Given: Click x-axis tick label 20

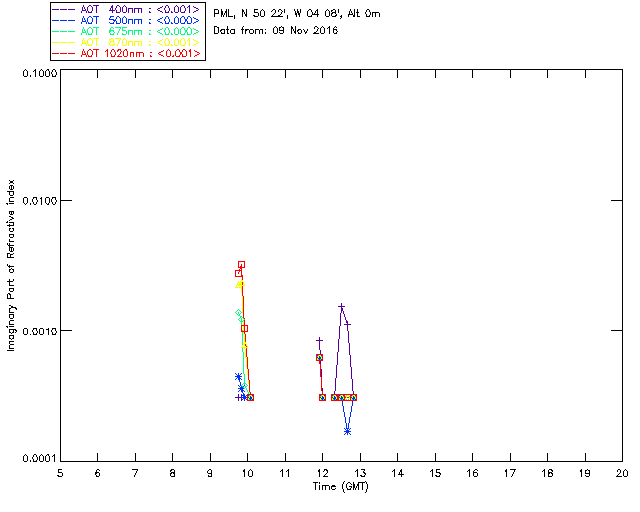Looking at the screenshot, I should (x=622, y=474).
